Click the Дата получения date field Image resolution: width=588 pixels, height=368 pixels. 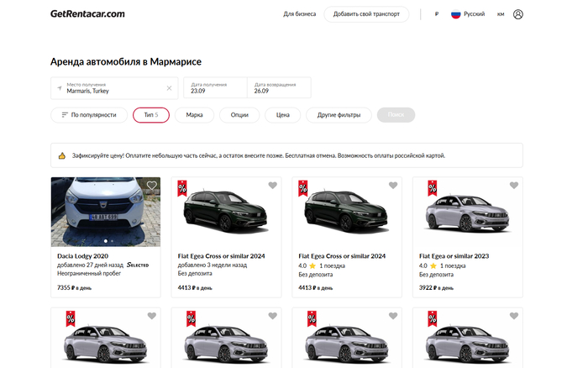pyautogui.click(x=214, y=87)
